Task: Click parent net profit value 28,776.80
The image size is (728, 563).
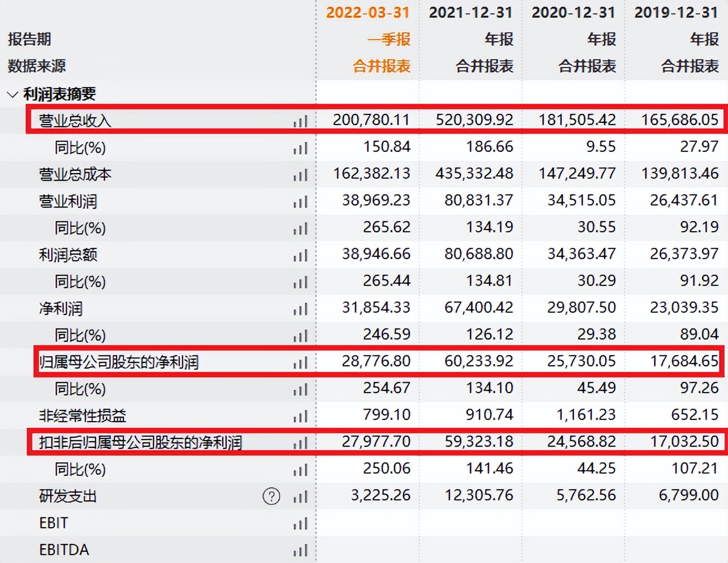Action: pyautogui.click(x=376, y=361)
